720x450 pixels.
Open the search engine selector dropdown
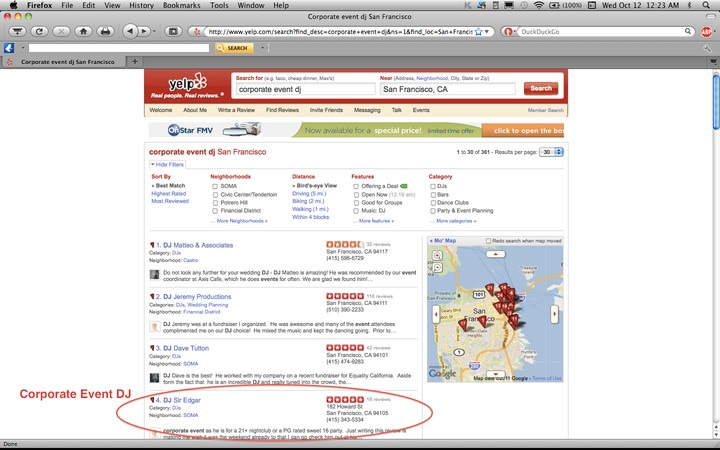tap(509, 32)
